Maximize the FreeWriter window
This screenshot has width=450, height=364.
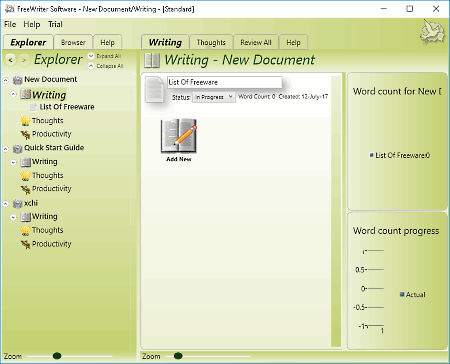(410, 9)
